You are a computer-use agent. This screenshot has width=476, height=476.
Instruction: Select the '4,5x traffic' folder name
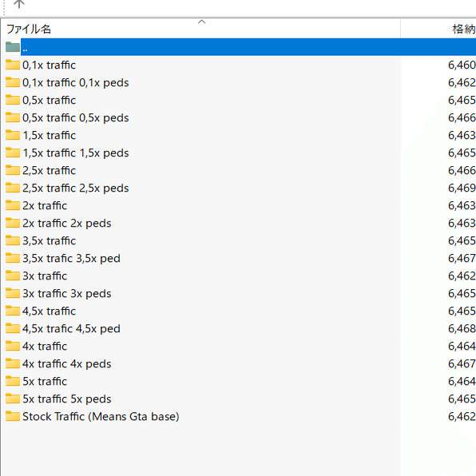pos(49,311)
